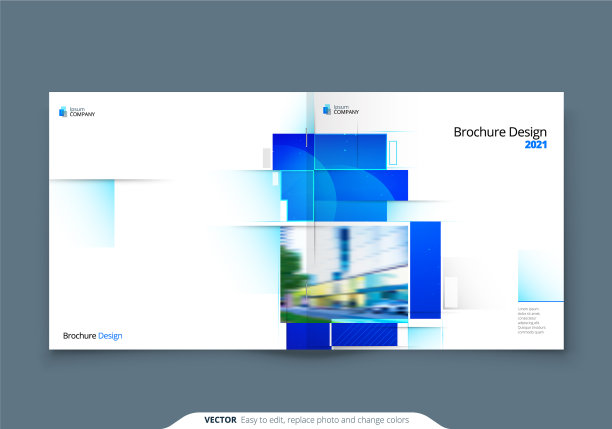
Task: Click the cube logo on the back cover
Action: (x=63, y=112)
